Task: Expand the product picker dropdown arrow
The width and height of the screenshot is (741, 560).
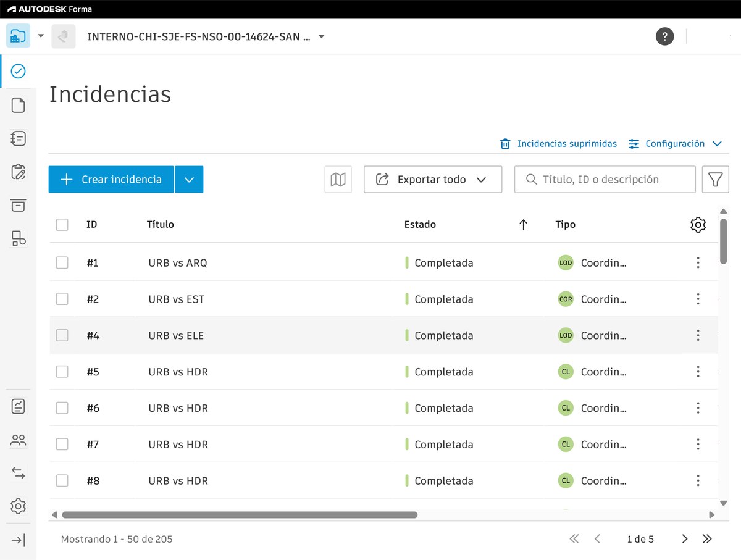Action: pyautogui.click(x=41, y=36)
